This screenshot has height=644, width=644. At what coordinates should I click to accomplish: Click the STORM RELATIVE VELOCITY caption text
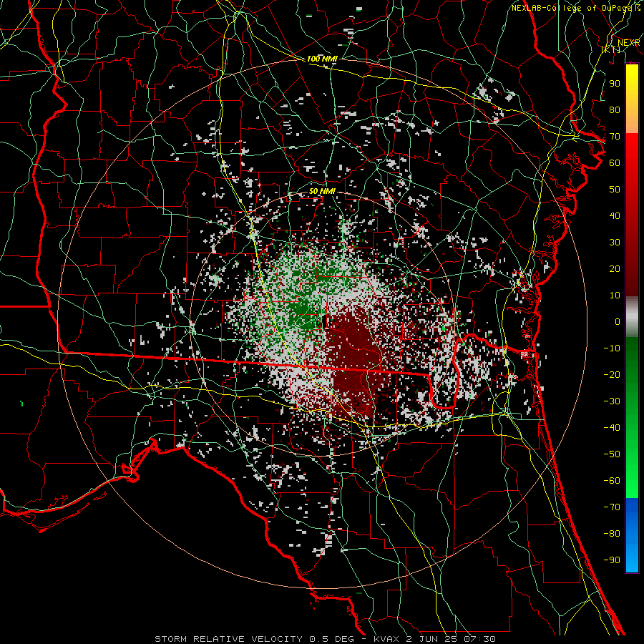point(228,639)
